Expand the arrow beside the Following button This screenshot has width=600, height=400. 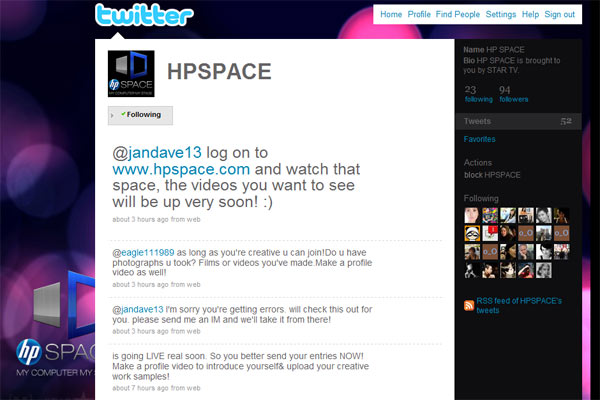click(112, 115)
